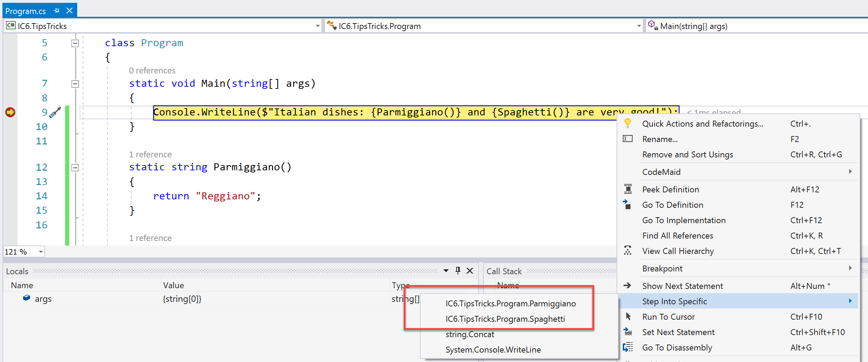This screenshot has height=362, width=868.
Task: Click the 1 reference link above Parmiggiano
Action: click(150, 155)
